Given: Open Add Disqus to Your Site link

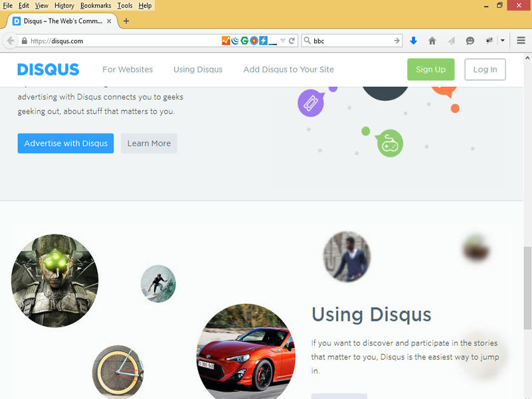Looking at the screenshot, I should pos(288,69).
